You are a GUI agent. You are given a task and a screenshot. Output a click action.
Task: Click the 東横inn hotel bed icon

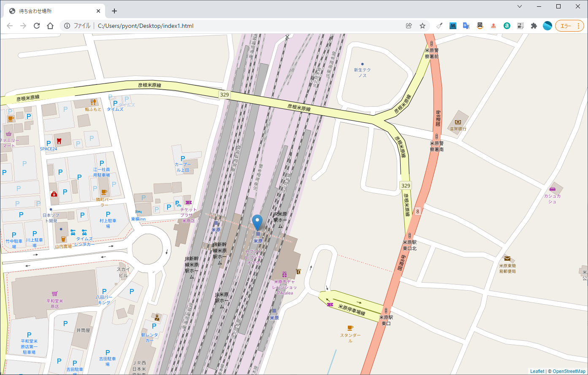tap(138, 212)
